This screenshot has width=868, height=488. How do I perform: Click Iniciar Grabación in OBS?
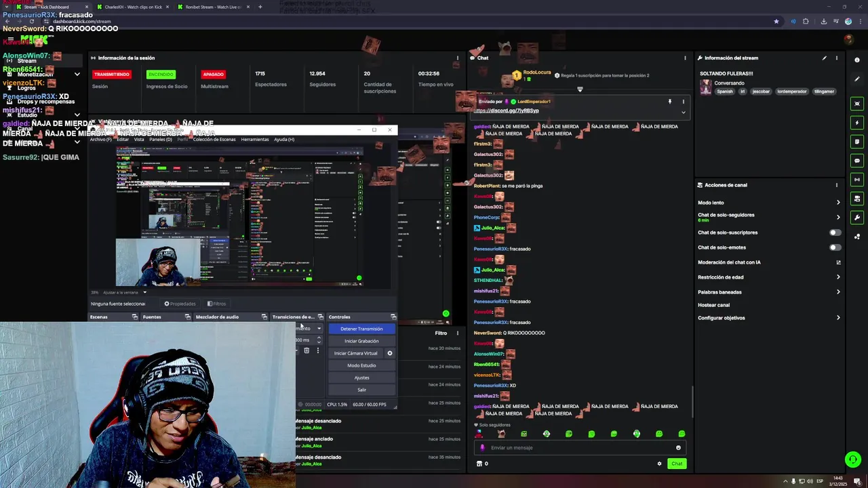point(361,341)
